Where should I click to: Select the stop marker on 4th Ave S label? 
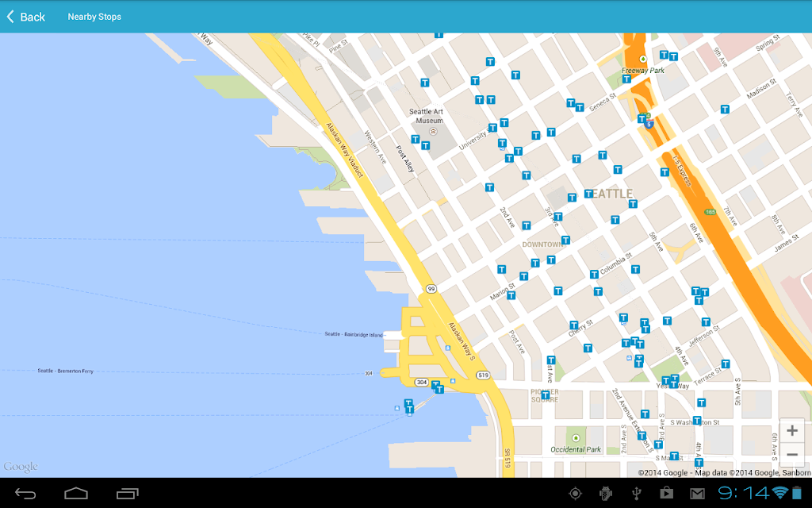click(x=699, y=462)
